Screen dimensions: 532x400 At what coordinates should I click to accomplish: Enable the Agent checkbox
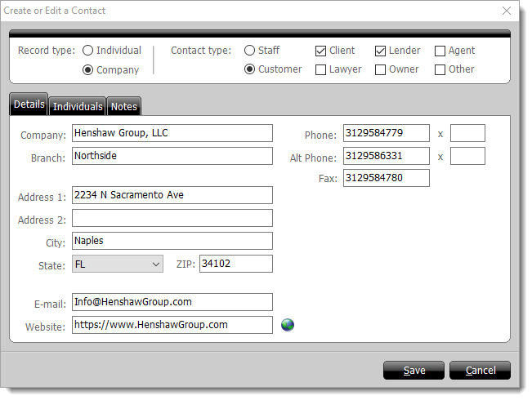440,51
